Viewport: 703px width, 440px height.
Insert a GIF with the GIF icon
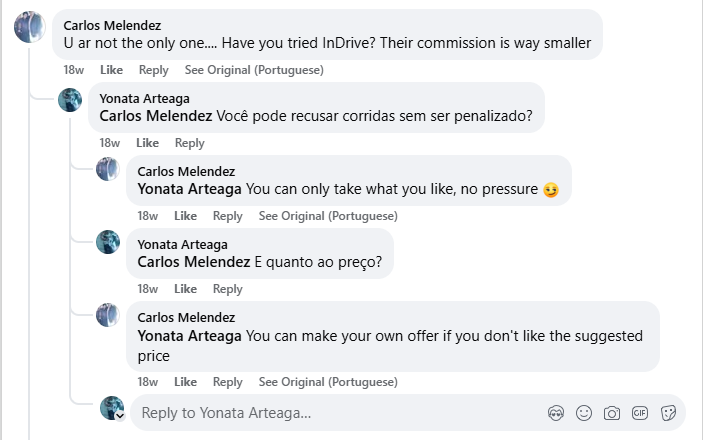point(640,413)
